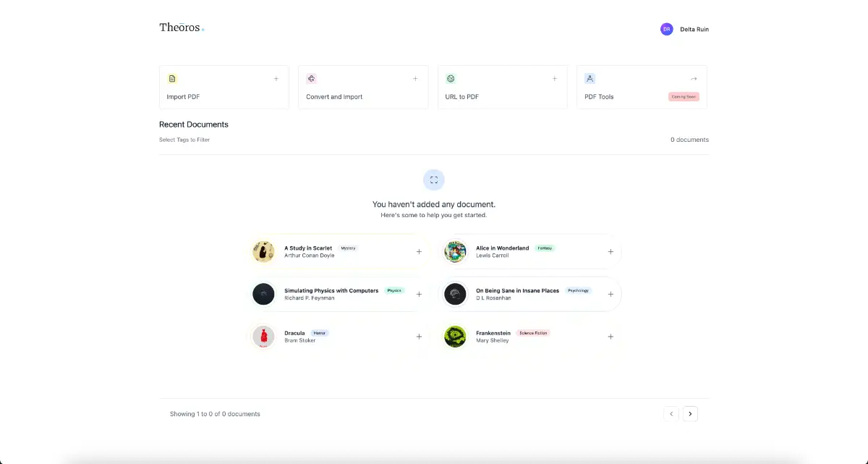The image size is (868, 464).
Task: Click the Mystery tag
Action: pos(349,248)
